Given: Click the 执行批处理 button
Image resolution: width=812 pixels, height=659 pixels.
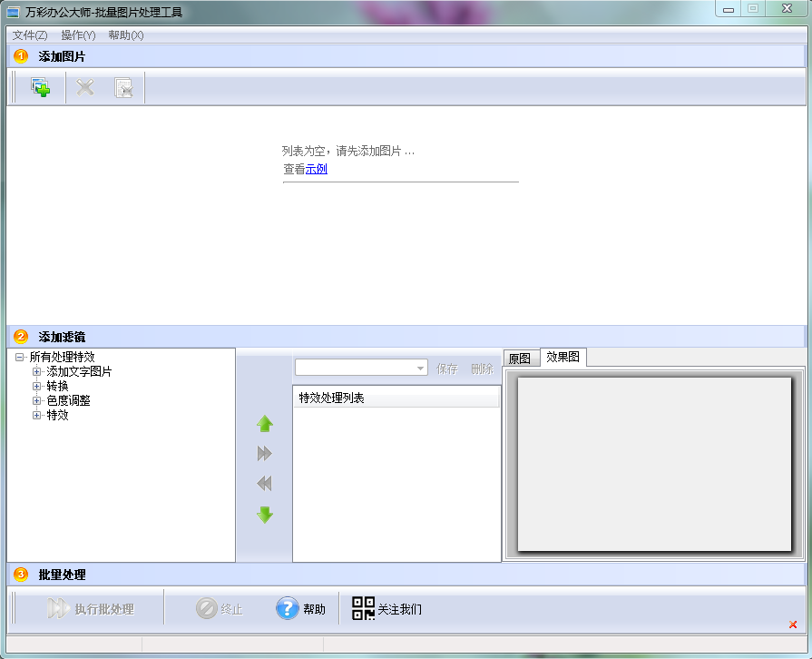Looking at the screenshot, I should (x=91, y=609).
